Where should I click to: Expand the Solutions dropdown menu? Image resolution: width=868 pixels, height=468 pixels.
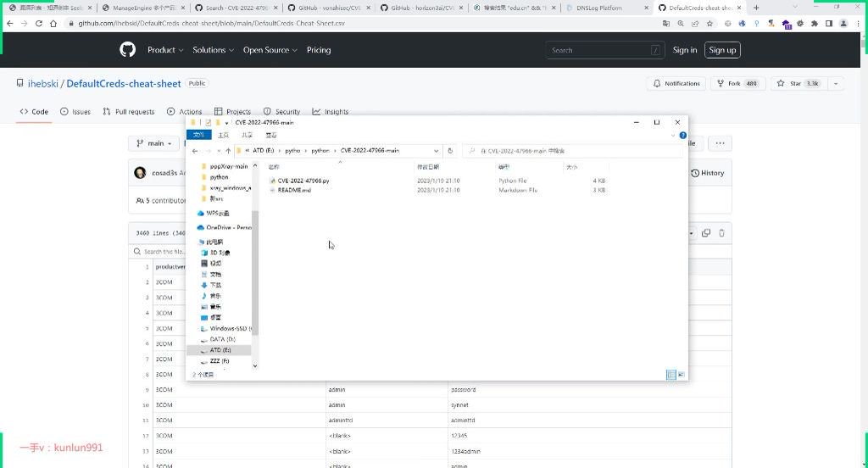[x=213, y=50]
